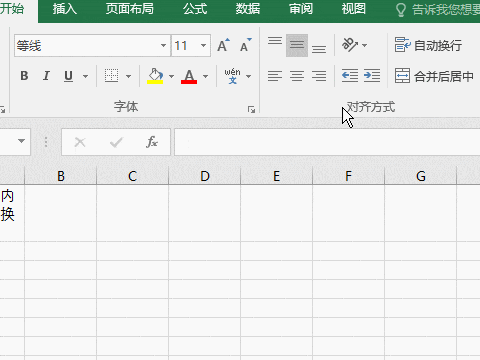Select column B header

[60, 176]
